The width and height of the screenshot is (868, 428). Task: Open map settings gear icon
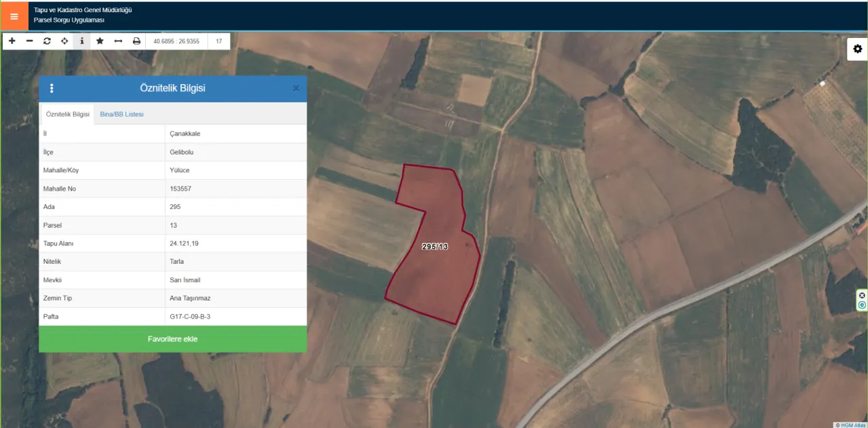pos(857,49)
